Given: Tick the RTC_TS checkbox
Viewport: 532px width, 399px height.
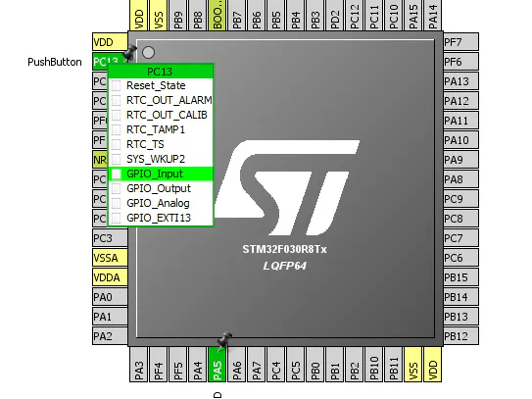Looking at the screenshot, I should coord(116,144).
